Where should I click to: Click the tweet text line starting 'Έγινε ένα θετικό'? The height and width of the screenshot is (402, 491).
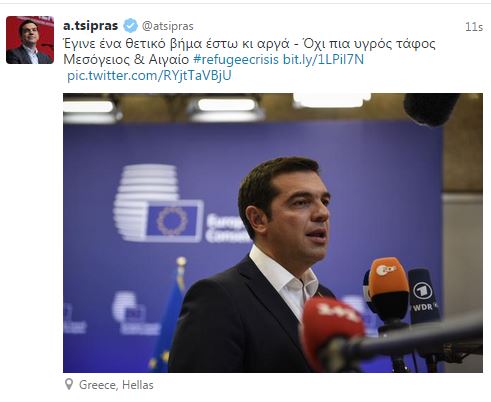[x=249, y=44]
